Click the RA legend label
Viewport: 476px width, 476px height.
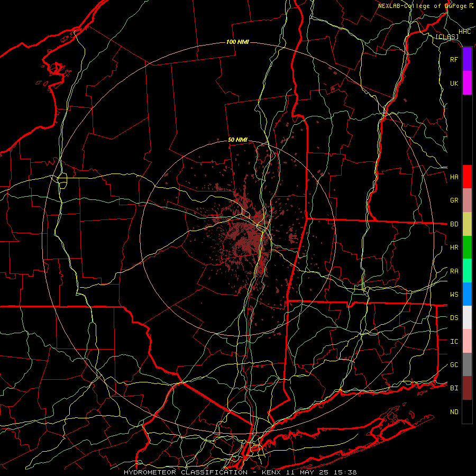pos(454,271)
